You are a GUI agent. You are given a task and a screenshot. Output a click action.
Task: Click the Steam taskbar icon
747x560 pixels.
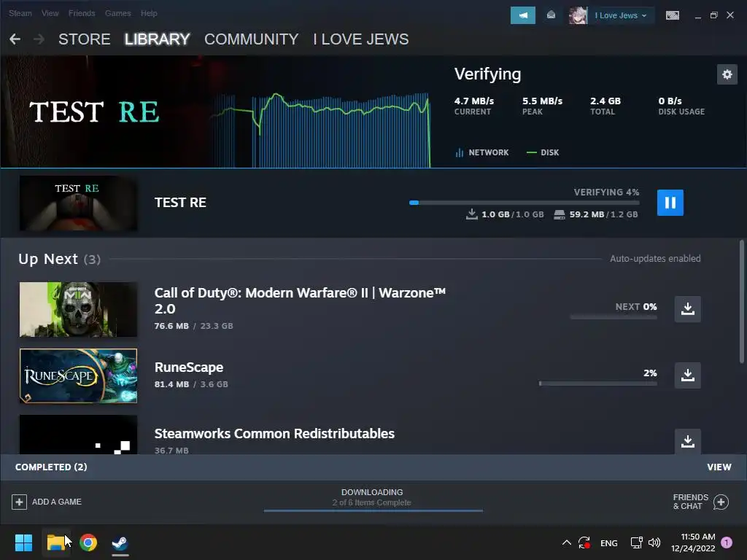click(x=120, y=542)
